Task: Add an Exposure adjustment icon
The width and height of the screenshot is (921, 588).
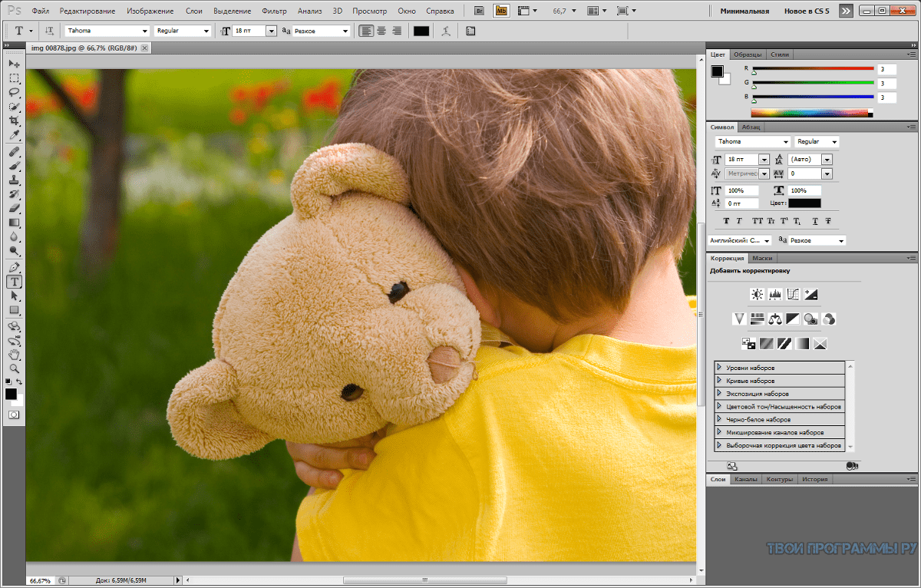Action: click(x=810, y=294)
